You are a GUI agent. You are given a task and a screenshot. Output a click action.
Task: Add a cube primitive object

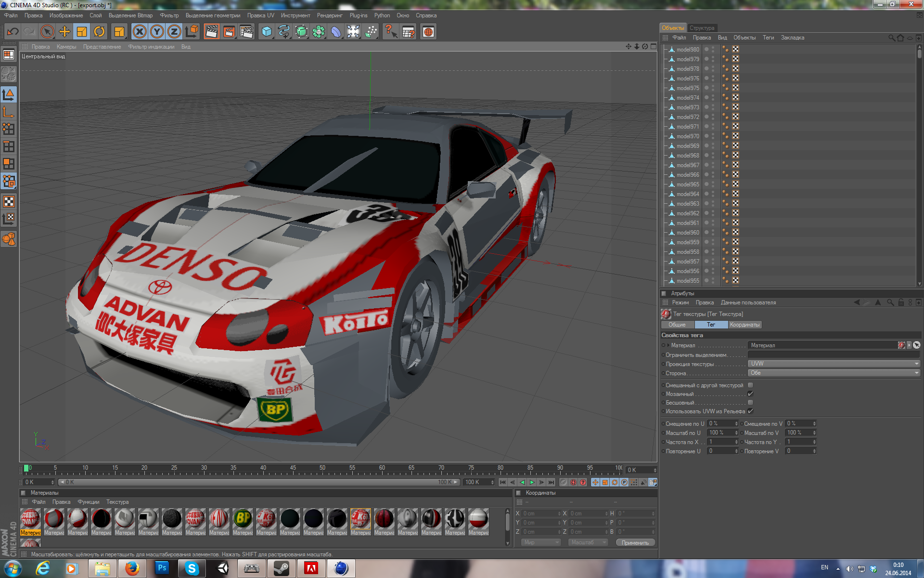pos(267,32)
